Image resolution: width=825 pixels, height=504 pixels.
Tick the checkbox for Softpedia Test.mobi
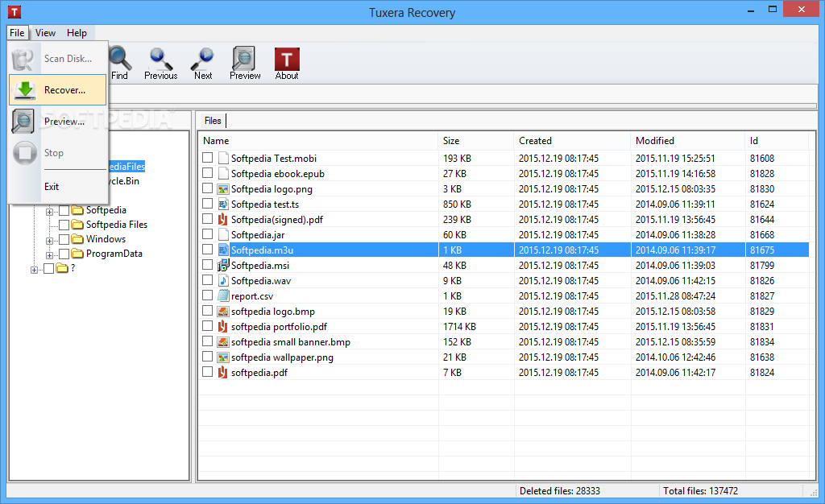(207, 158)
